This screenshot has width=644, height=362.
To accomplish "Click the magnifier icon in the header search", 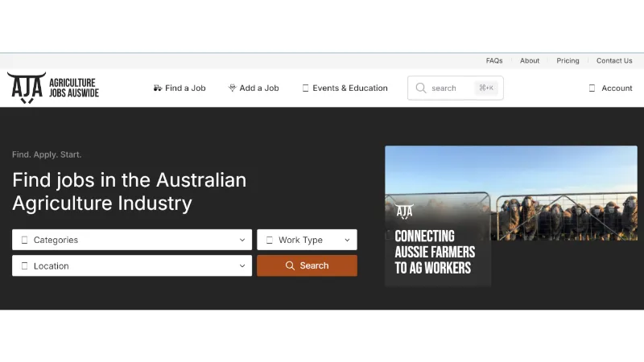I will point(420,88).
